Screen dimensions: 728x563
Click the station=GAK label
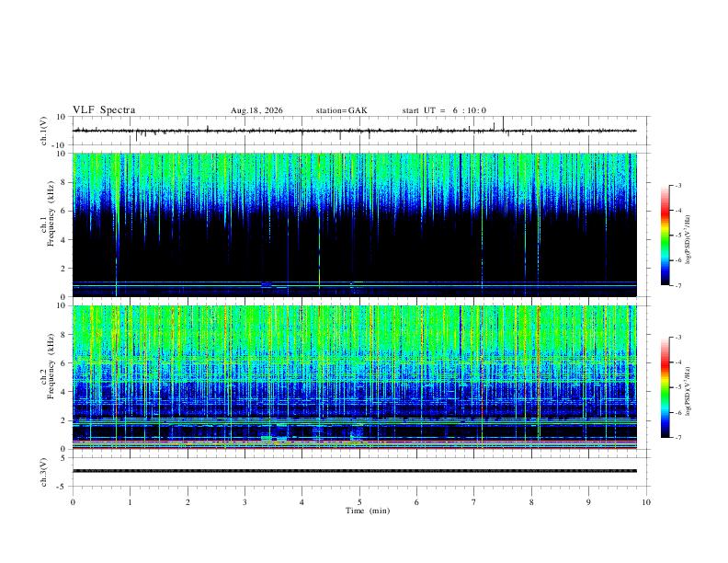pos(341,110)
